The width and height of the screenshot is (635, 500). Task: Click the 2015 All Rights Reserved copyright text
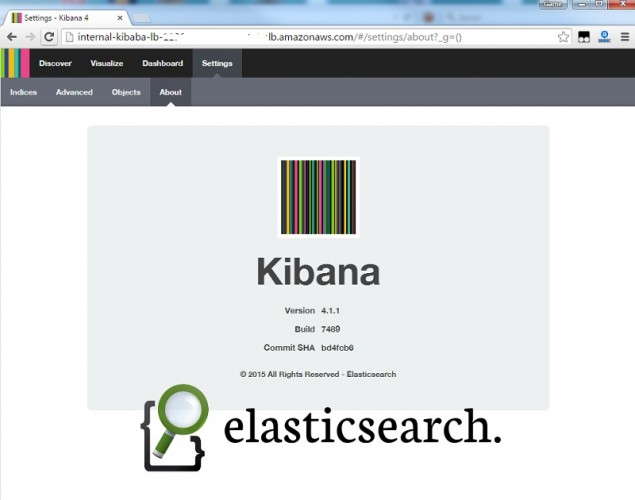point(318,374)
